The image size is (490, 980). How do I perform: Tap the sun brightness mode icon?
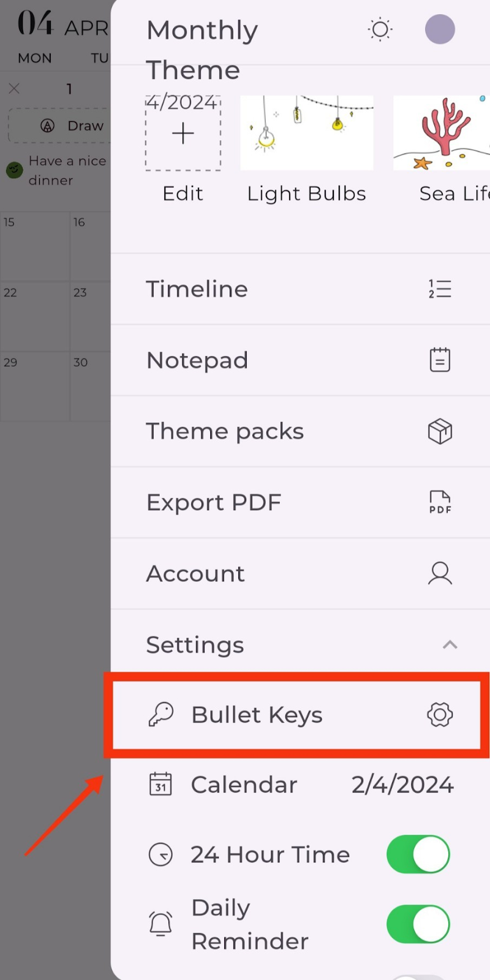tap(380, 29)
